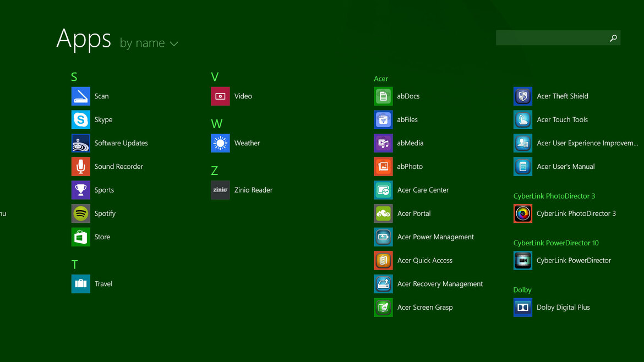Open the Scan app icon
Image resolution: width=644 pixels, height=362 pixels.
pyautogui.click(x=80, y=96)
